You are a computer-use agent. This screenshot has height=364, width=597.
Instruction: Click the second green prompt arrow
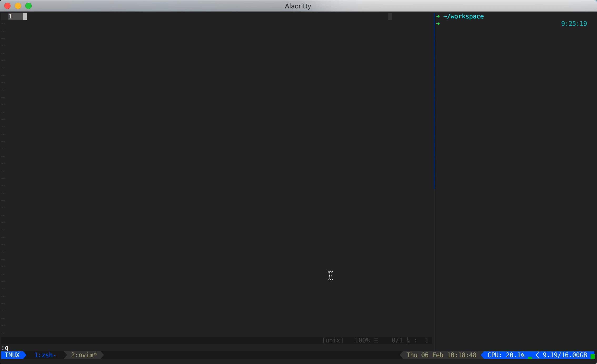pos(438,24)
